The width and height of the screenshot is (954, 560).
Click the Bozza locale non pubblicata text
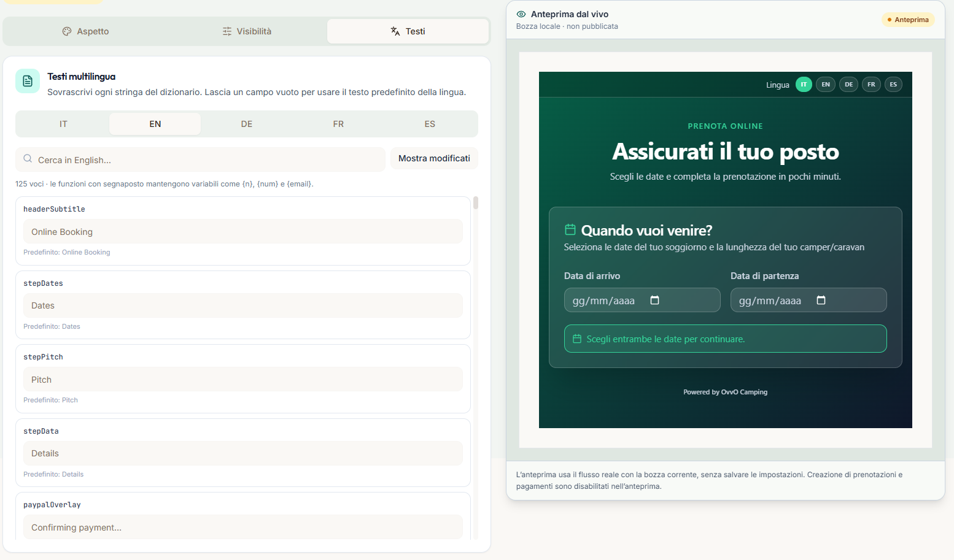tap(567, 26)
